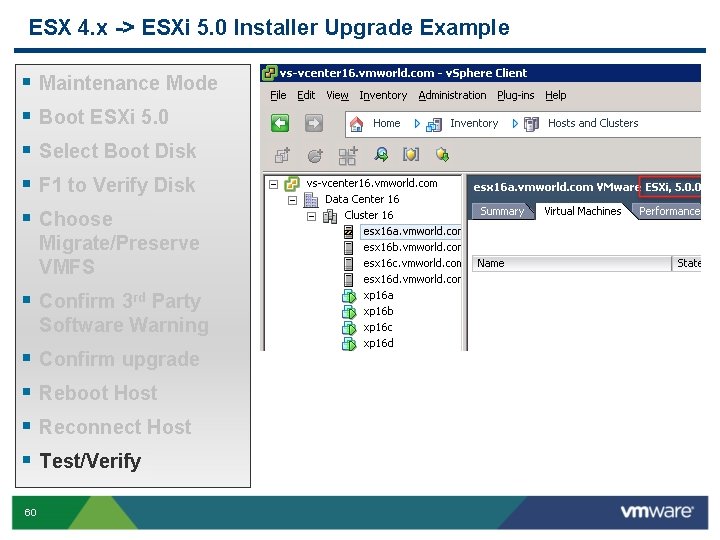Click the Maintenance Mode step text
The image size is (720, 540).
(128, 83)
